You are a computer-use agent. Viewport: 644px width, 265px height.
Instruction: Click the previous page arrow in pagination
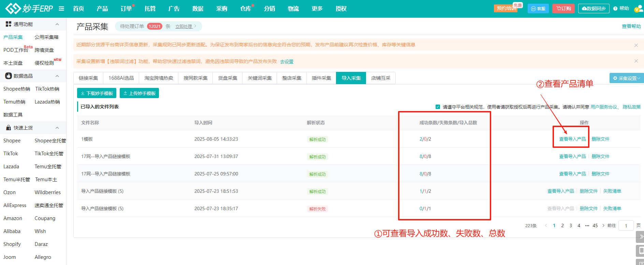point(546,225)
